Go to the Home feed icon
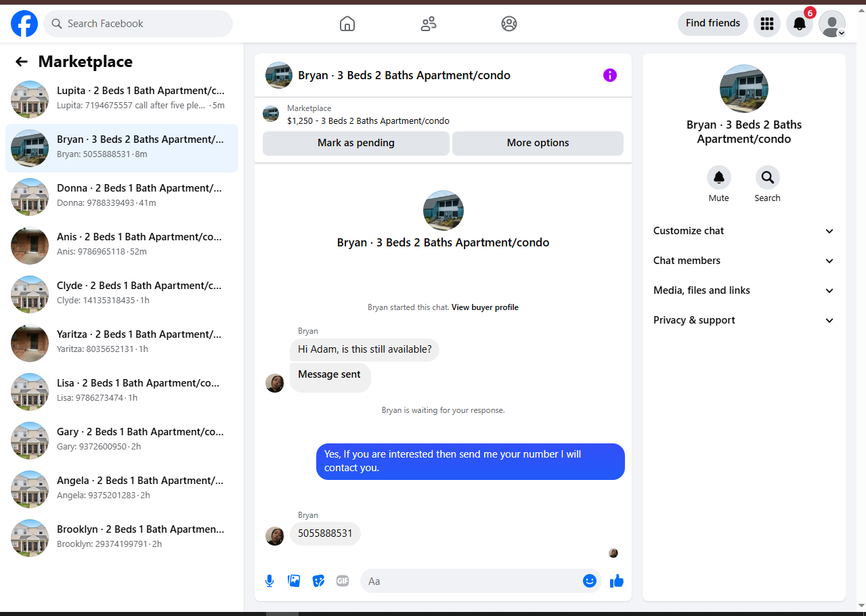This screenshot has width=866, height=616. 347,24
